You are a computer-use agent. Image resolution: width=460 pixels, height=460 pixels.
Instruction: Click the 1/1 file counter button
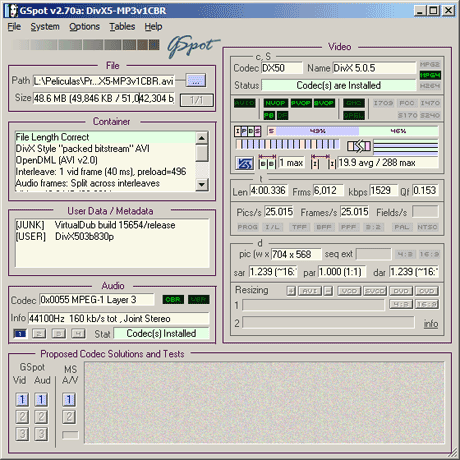[x=197, y=100]
